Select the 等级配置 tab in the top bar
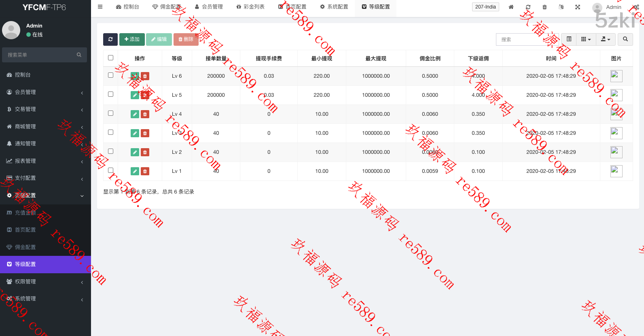644x336 pixels. 376,7
